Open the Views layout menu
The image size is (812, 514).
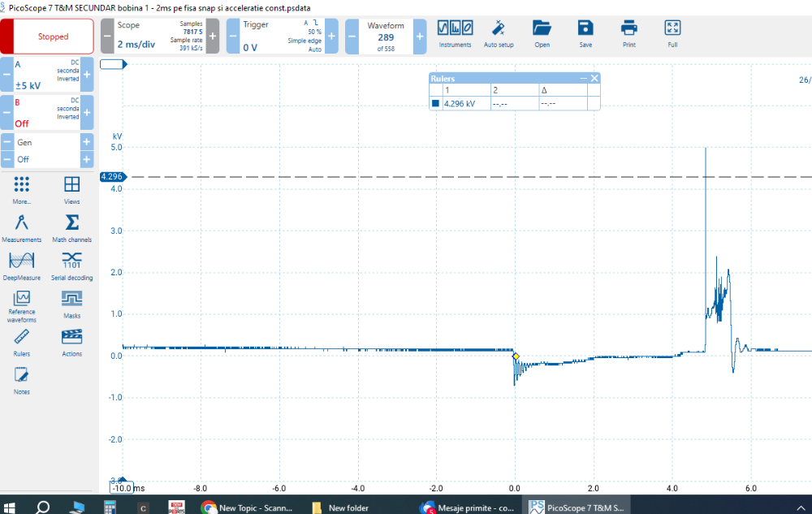pyautogui.click(x=71, y=189)
